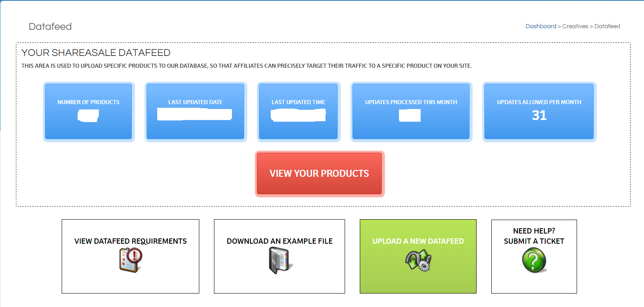Select Updates Allowed Per Month label
This screenshot has height=307, width=644.
pos(539,102)
